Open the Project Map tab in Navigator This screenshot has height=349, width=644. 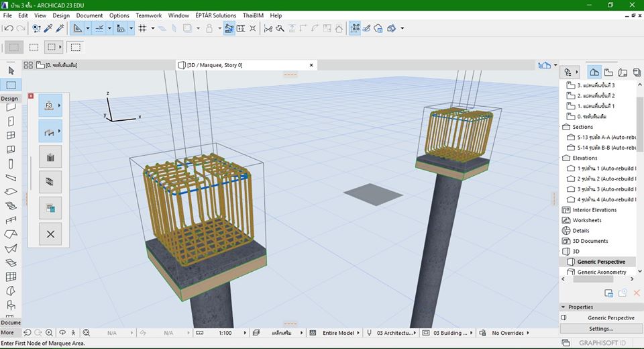[x=594, y=72]
